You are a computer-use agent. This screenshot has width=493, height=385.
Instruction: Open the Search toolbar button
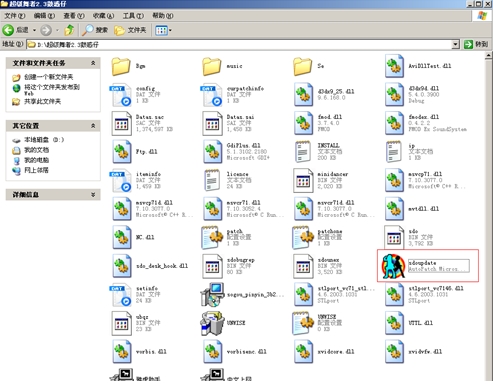pos(95,30)
